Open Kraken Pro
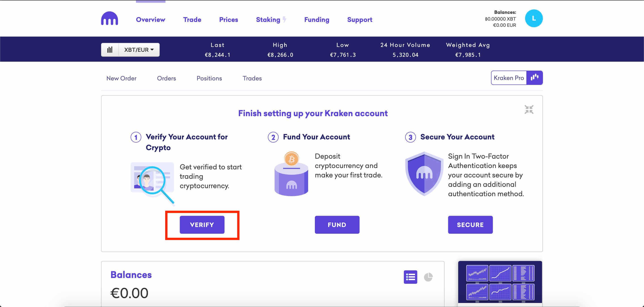This screenshot has height=307, width=644. click(509, 78)
